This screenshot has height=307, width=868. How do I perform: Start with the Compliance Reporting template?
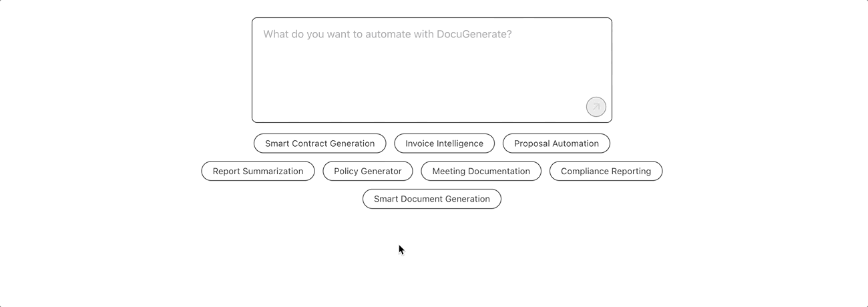click(x=606, y=172)
